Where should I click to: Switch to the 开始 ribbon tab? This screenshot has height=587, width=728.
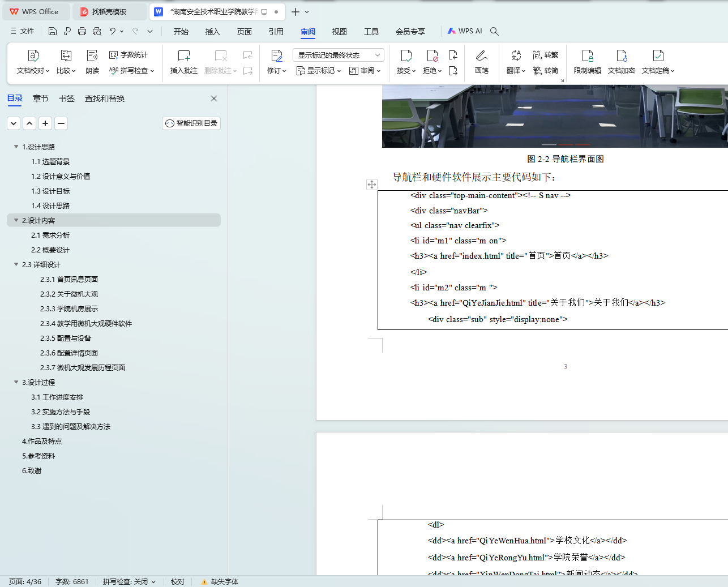tap(181, 32)
